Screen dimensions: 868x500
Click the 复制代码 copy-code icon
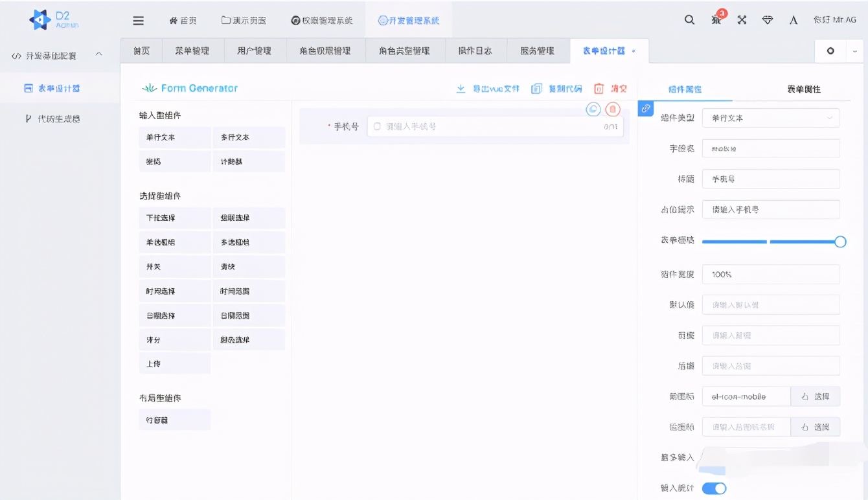(x=536, y=88)
